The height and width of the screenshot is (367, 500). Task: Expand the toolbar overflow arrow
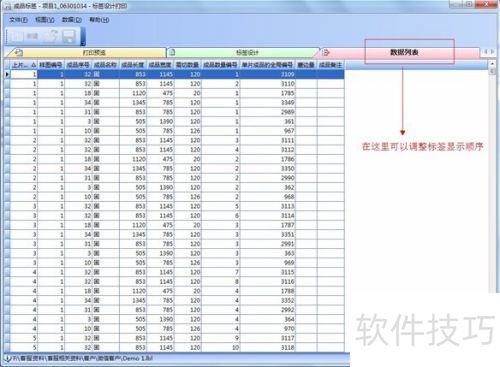coord(83,37)
